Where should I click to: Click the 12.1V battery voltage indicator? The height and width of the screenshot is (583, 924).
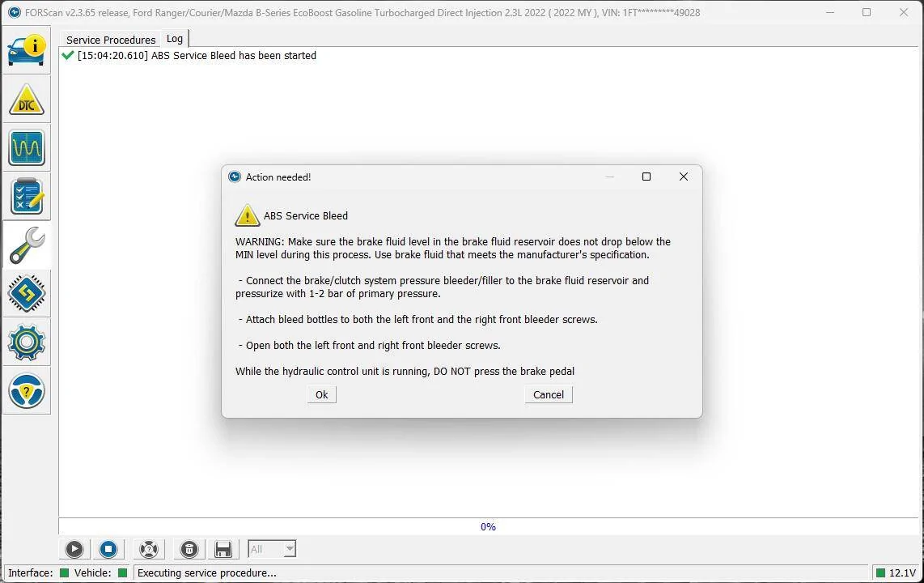point(896,572)
